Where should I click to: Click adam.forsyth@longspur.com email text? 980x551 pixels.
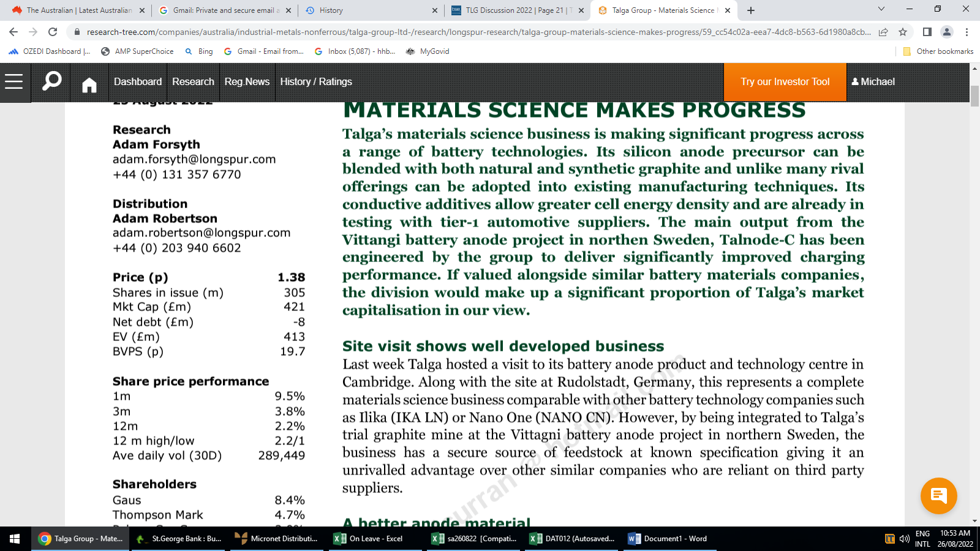click(194, 159)
